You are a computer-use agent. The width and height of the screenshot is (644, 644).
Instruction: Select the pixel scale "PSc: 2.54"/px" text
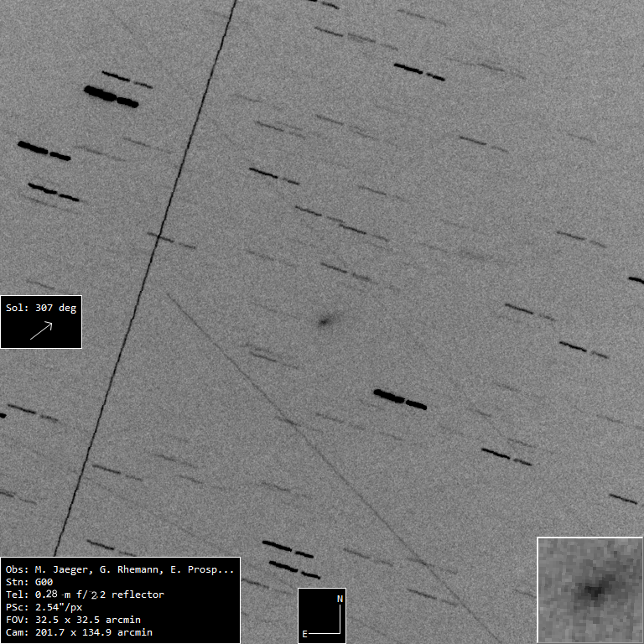pos(44,607)
